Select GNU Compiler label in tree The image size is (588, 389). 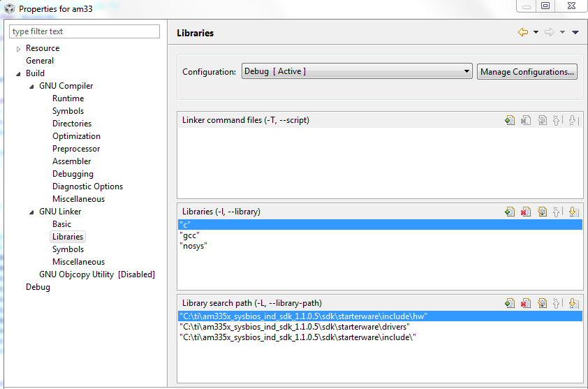[66, 86]
